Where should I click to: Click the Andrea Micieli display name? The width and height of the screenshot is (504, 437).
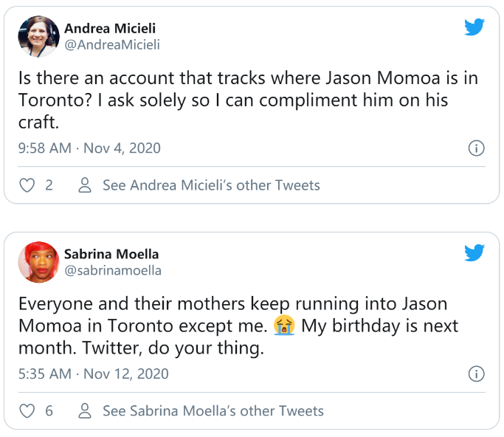tap(110, 29)
